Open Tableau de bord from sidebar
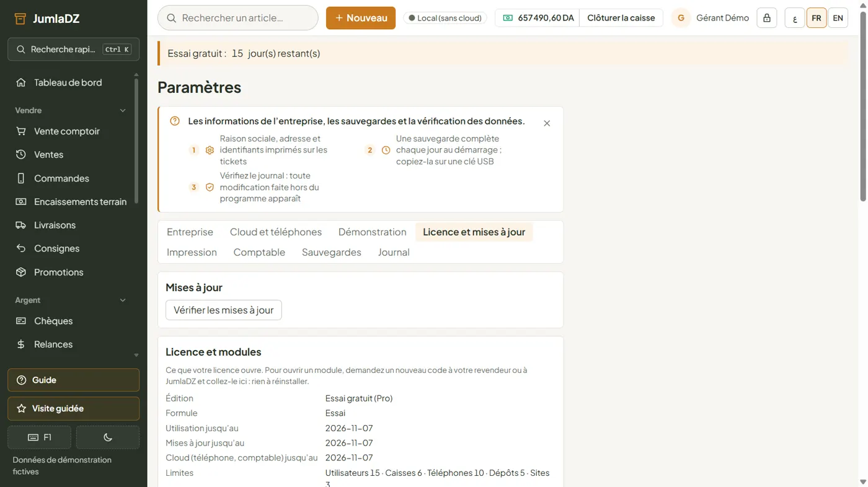 tap(68, 82)
